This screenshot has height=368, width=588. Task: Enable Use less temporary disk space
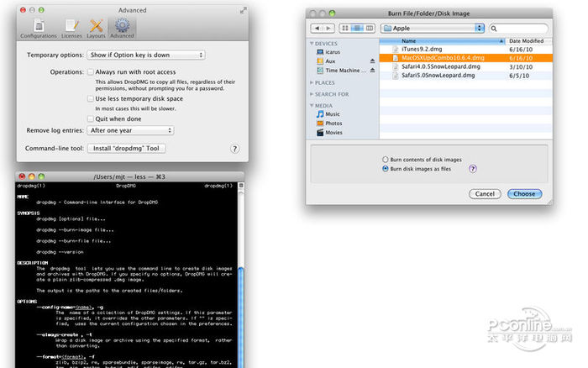pyautogui.click(x=91, y=99)
